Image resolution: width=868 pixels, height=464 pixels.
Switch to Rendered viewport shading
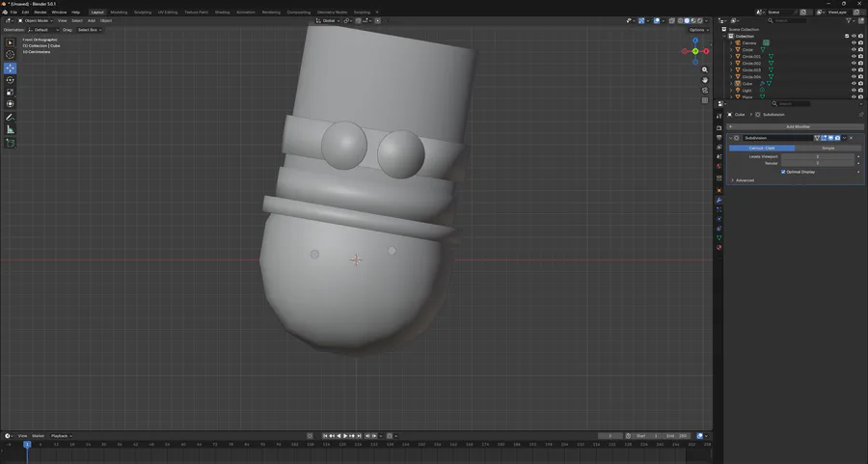(700, 20)
